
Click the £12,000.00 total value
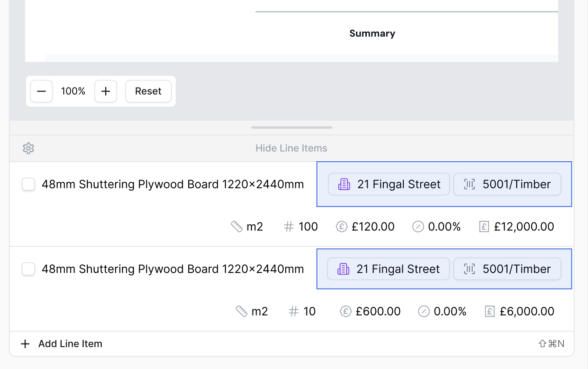(524, 227)
